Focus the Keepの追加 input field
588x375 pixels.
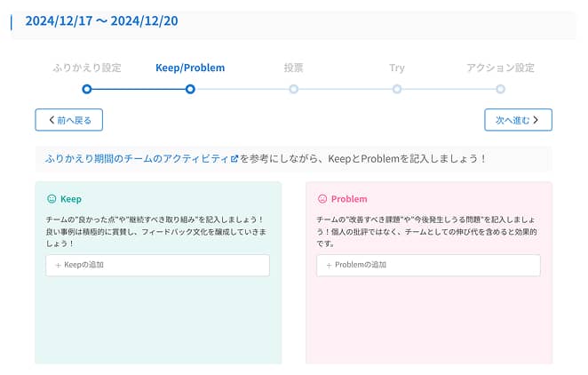157,265
